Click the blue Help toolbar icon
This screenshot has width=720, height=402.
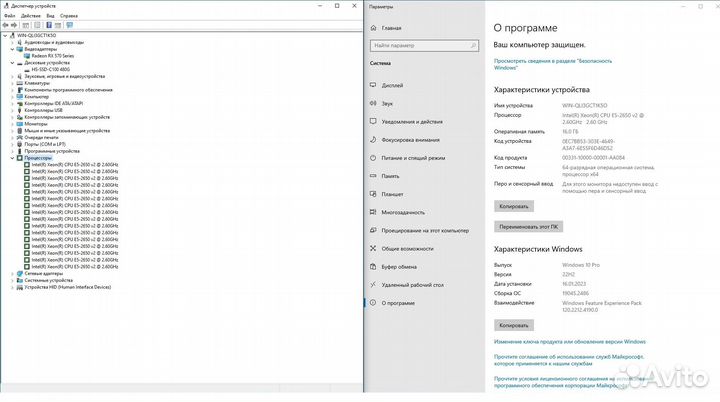pyautogui.click(x=49, y=25)
